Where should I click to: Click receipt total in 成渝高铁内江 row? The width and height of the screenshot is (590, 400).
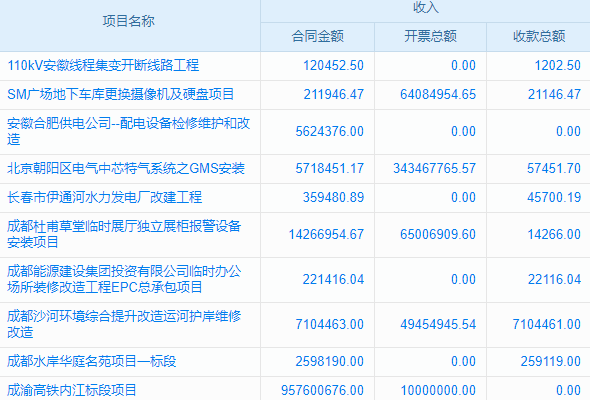click(569, 390)
